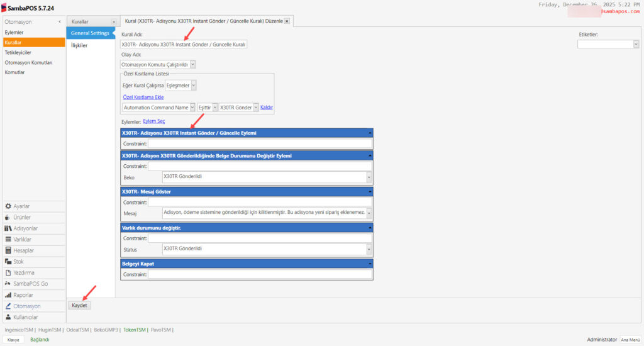Click the Kaydet button

79,305
